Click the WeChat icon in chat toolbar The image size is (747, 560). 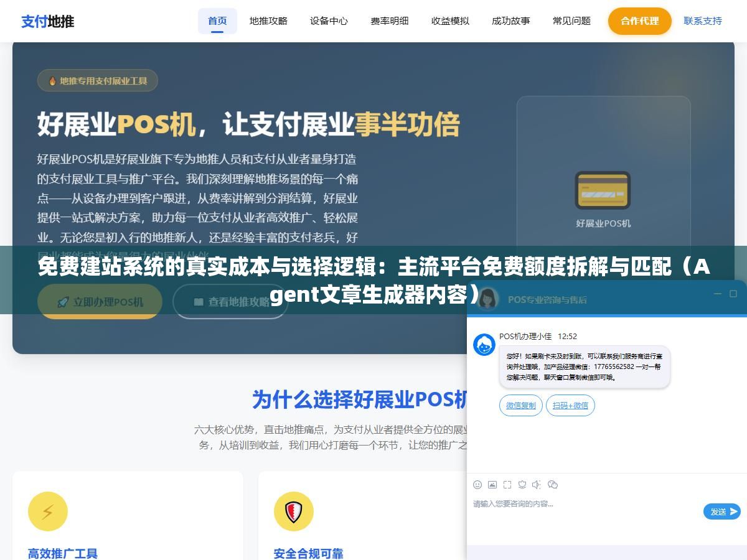click(552, 485)
